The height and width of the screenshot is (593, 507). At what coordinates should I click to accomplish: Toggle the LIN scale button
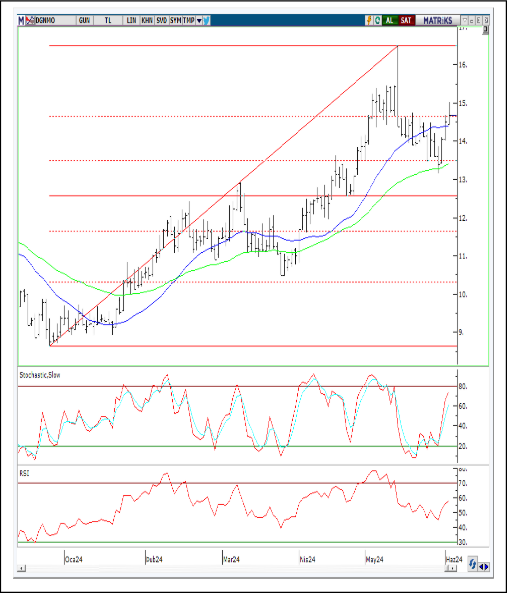click(x=131, y=20)
